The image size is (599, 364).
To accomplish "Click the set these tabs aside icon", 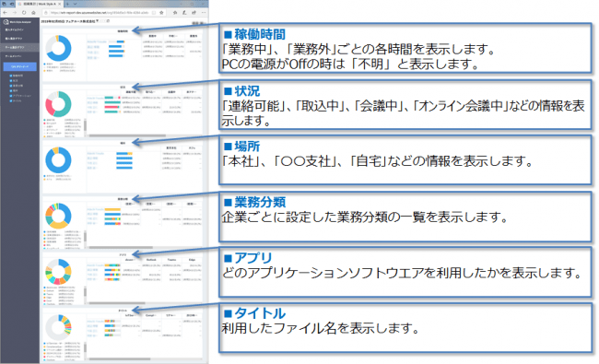I will [x=12, y=4].
